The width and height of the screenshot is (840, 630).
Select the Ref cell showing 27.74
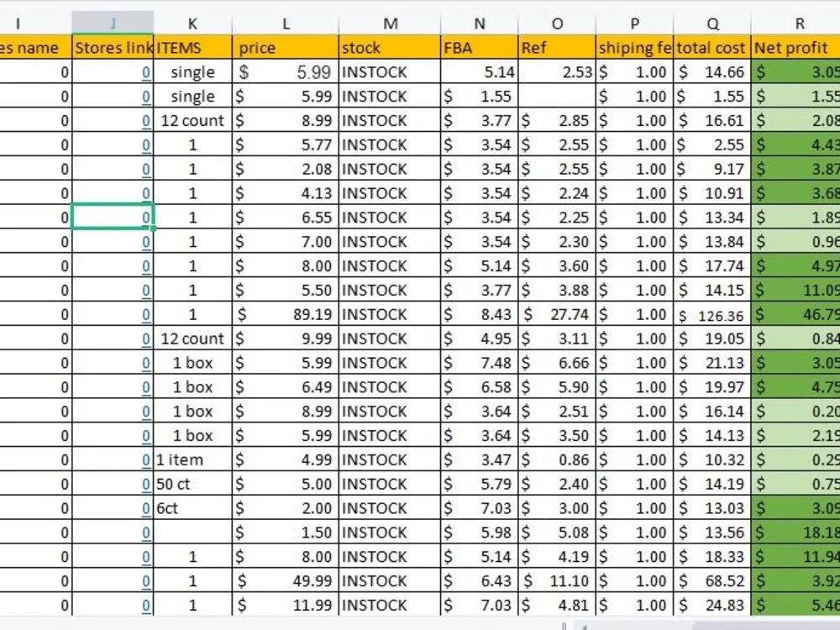click(x=557, y=314)
